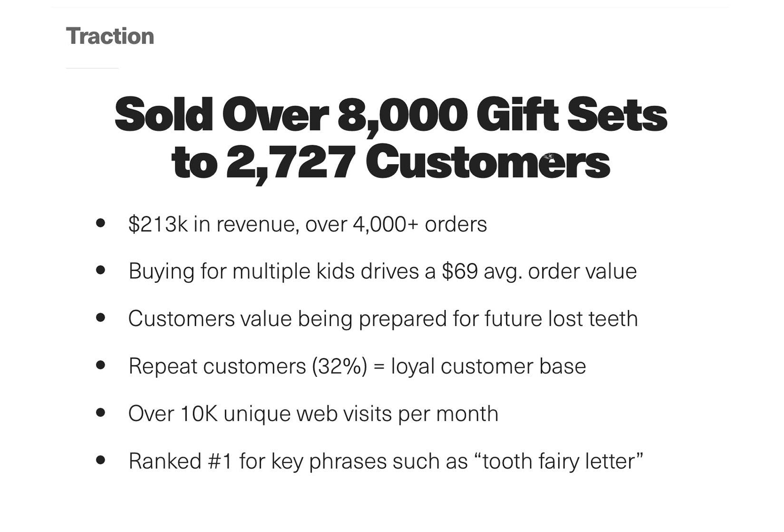The width and height of the screenshot is (784, 532).
Task: Click the bullet dot before "Customers value"
Action: click(100, 317)
